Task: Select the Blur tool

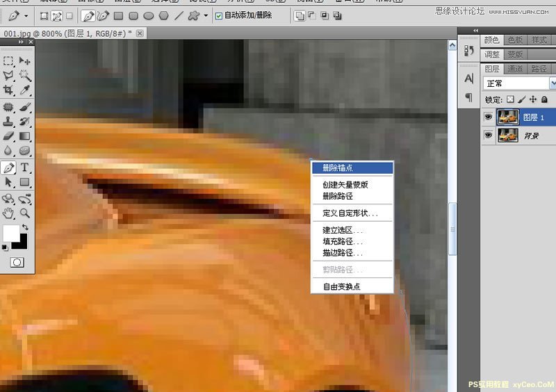Action: [x=8, y=150]
